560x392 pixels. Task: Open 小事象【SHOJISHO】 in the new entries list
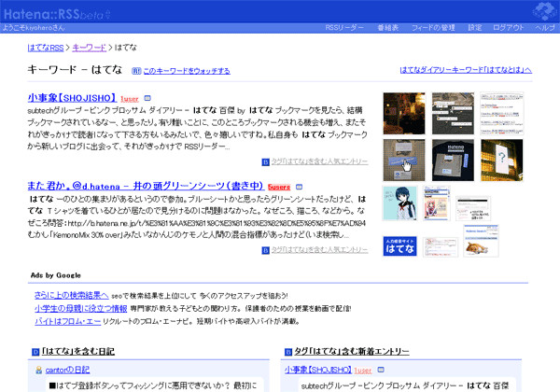(318, 370)
